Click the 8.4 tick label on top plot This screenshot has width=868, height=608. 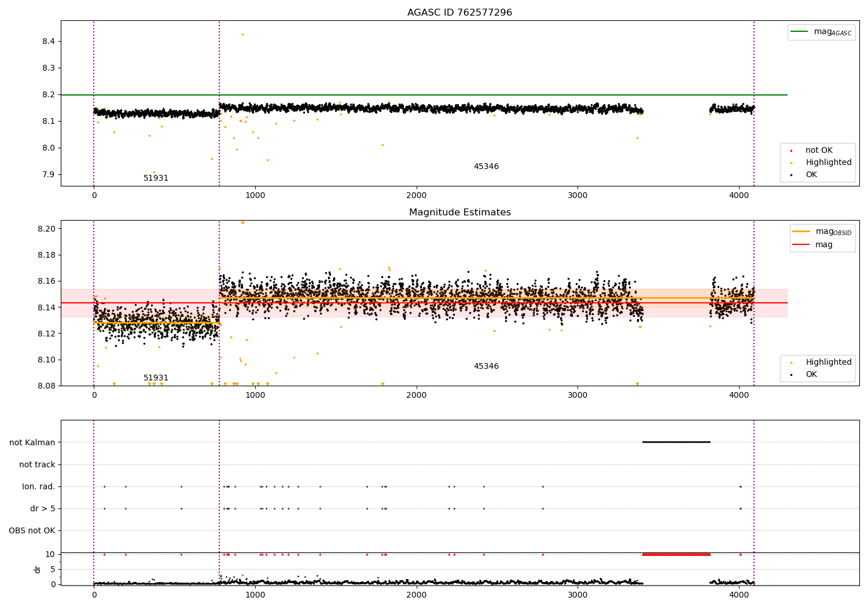(48, 41)
